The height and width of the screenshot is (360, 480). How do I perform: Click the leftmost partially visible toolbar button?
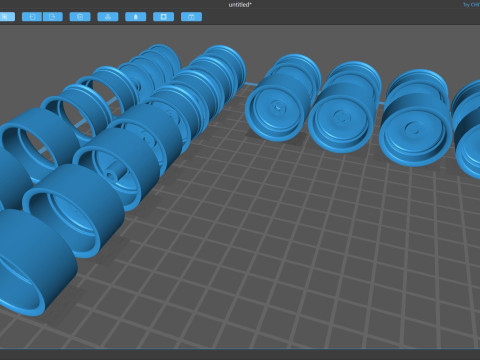[x=7, y=17]
